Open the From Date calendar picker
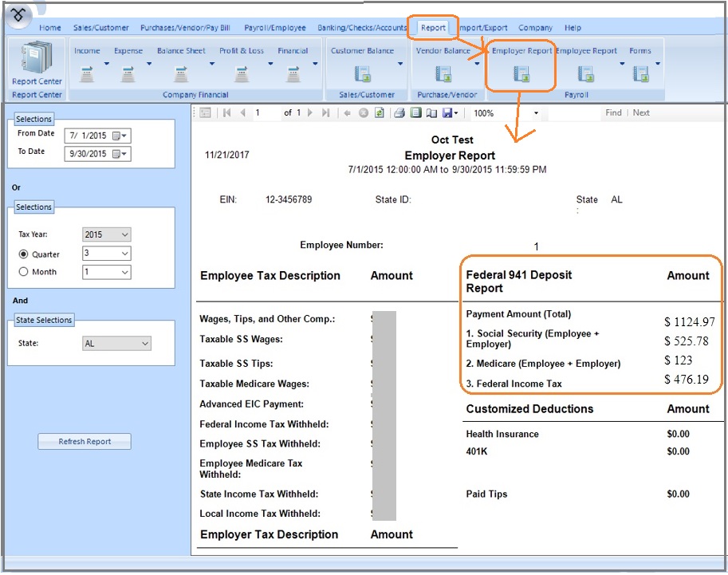This screenshot has height=575, width=728. tap(120, 136)
